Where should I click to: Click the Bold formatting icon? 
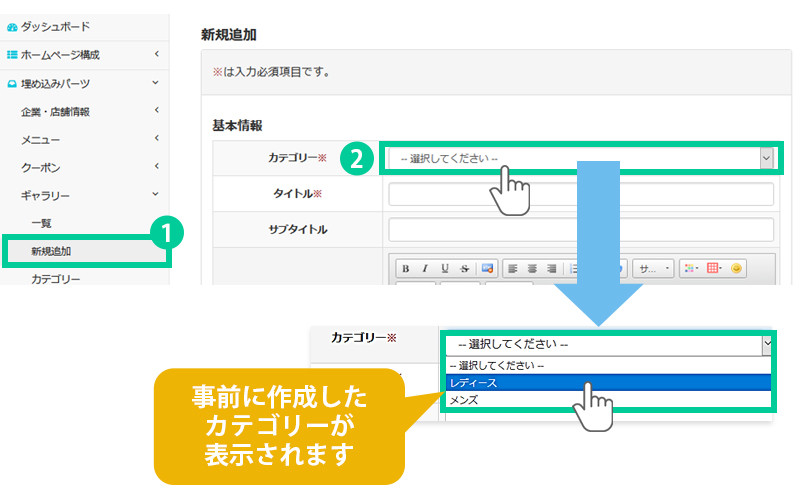coord(405,269)
